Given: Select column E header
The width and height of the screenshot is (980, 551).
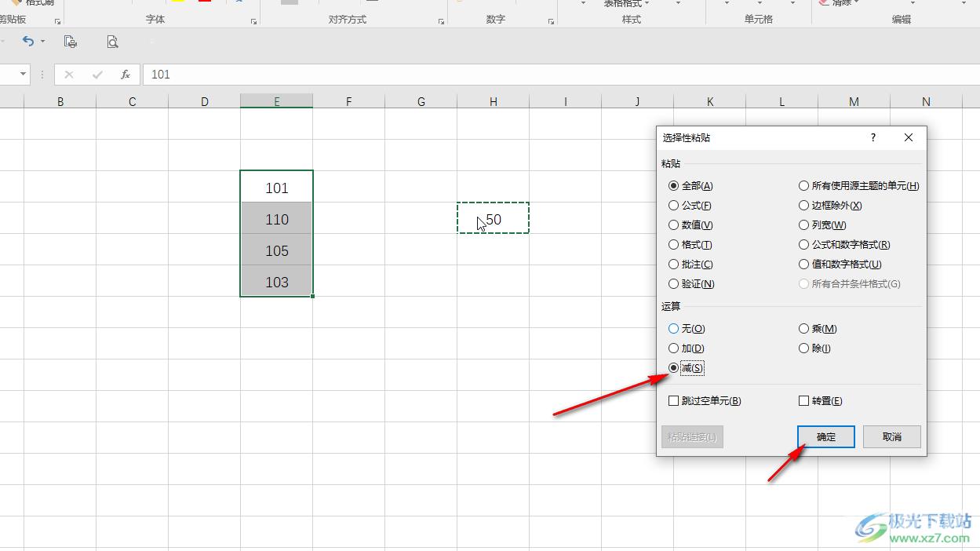Looking at the screenshot, I should (x=276, y=101).
